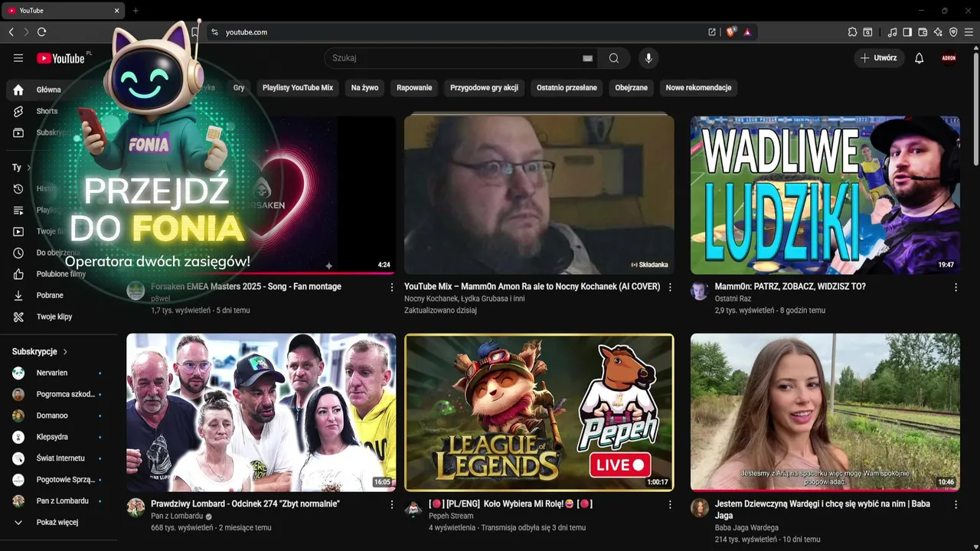This screenshot has height=551, width=980.
Task: Open the YouTube hamburger guide menu
Action: pos(18,58)
